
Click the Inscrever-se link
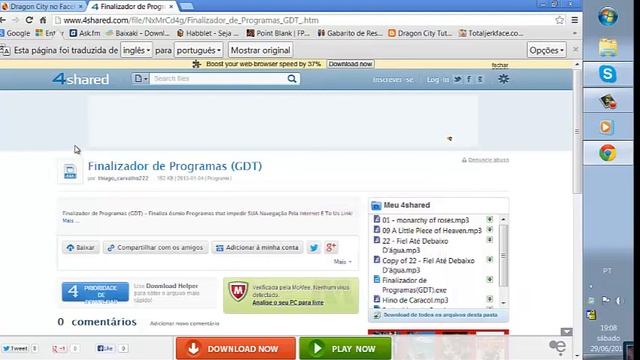(393, 80)
